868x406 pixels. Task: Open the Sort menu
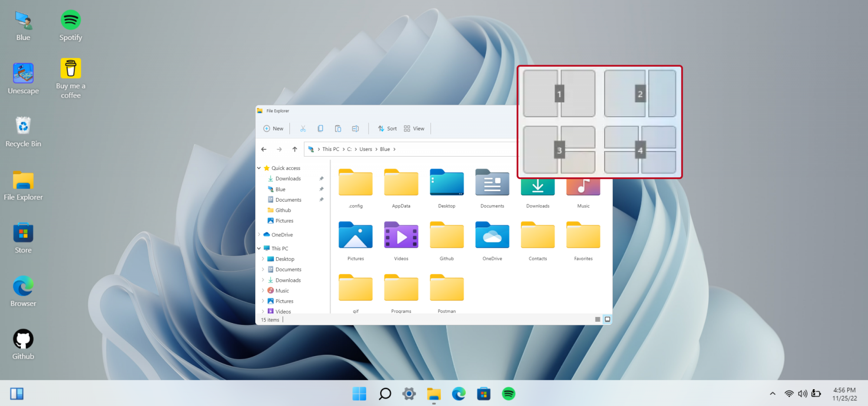pyautogui.click(x=387, y=128)
